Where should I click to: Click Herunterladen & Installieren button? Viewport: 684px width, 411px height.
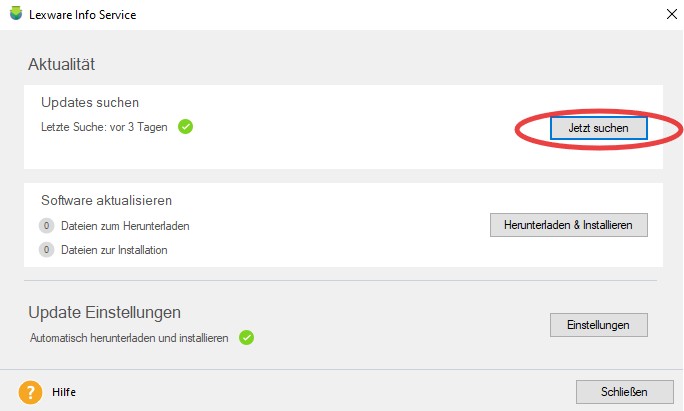(x=568, y=225)
